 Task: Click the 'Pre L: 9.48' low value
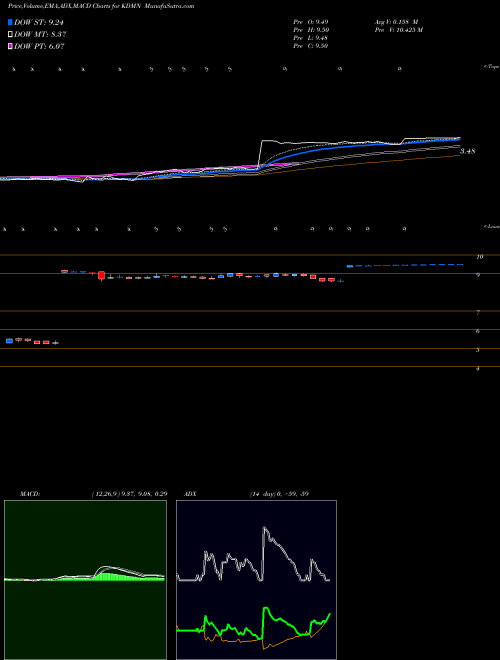311,38
